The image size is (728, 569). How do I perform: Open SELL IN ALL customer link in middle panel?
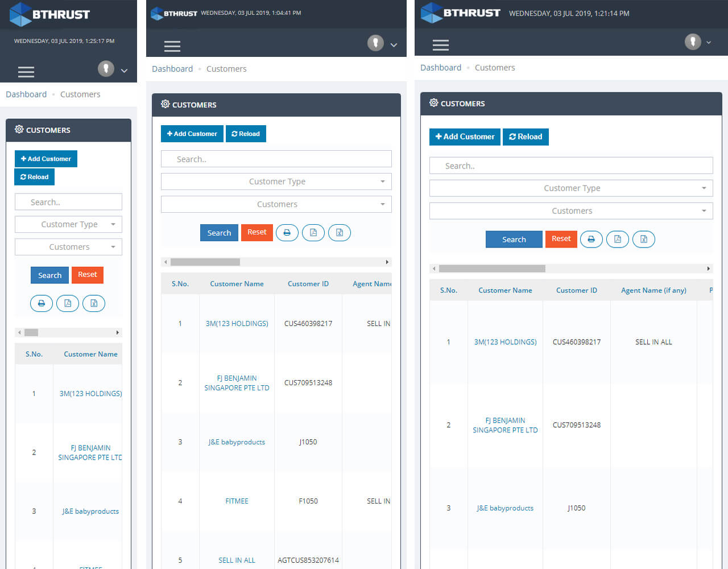(237, 560)
